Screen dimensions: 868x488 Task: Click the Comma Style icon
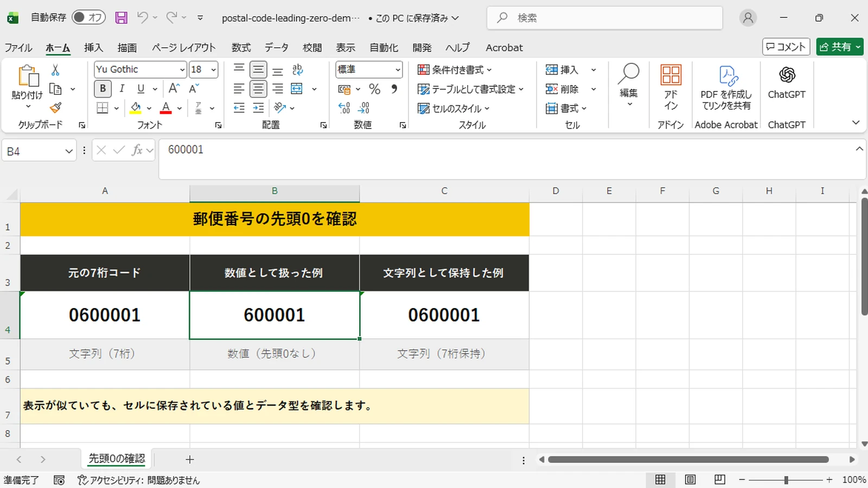tap(394, 88)
